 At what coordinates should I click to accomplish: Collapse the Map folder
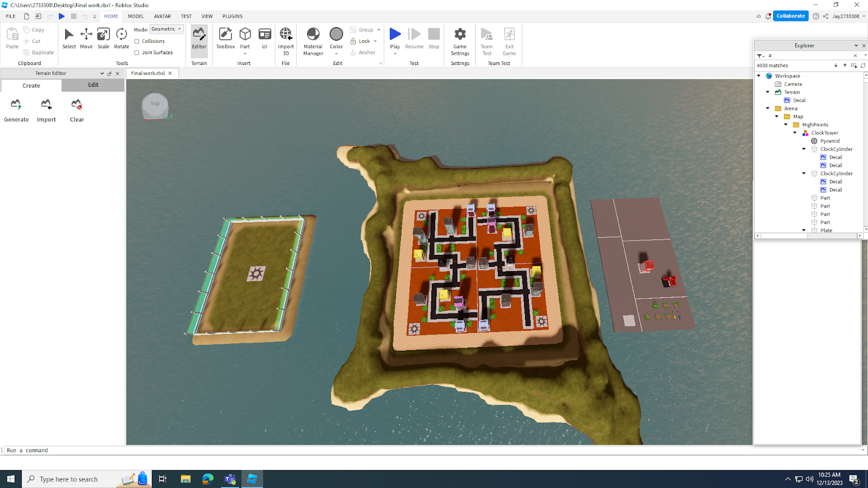pyautogui.click(x=777, y=117)
